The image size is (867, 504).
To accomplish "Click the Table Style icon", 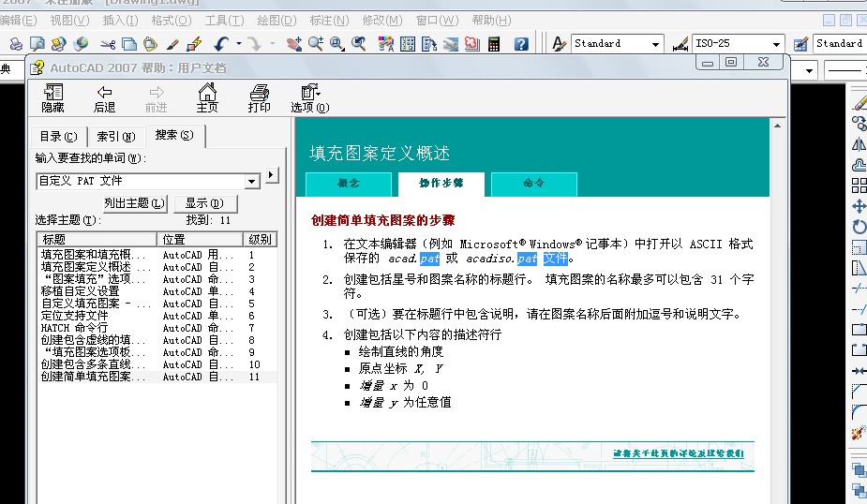I will point(800,44).
